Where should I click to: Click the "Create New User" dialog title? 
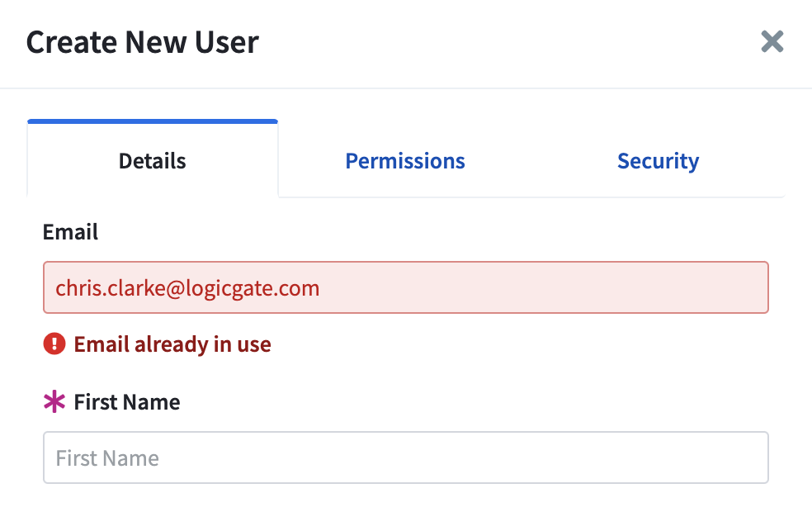tap(143, 42)
